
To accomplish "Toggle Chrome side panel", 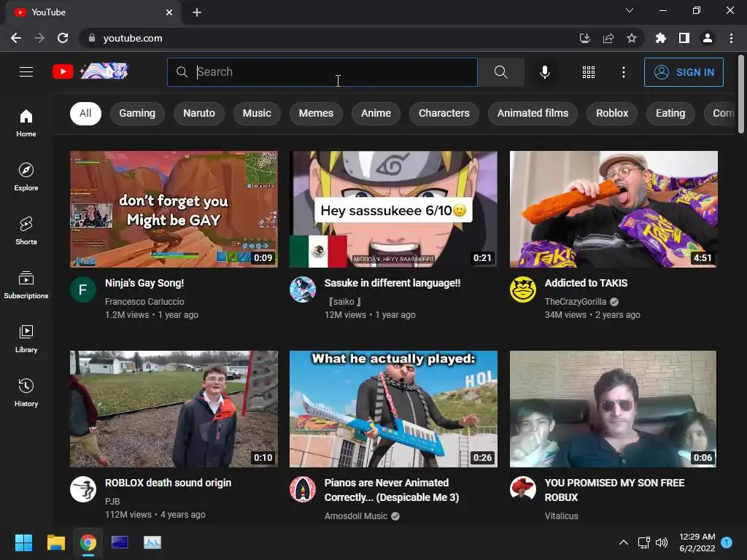I will (684, 38).
